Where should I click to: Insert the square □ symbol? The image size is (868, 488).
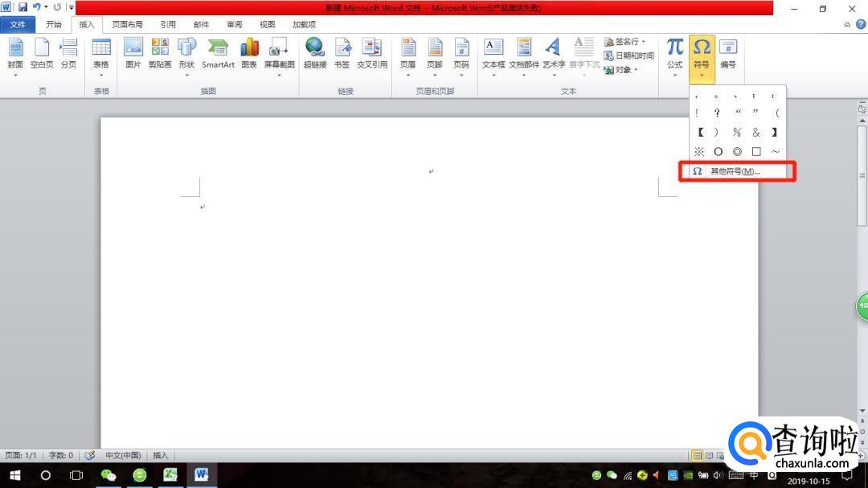(x=756, y=152)
